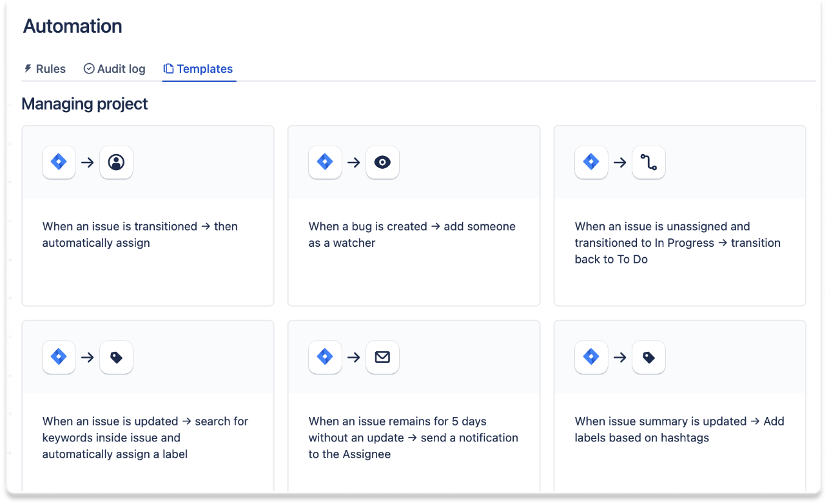
Task: Select the person assignee icon in first template
Action: [116, 162]
